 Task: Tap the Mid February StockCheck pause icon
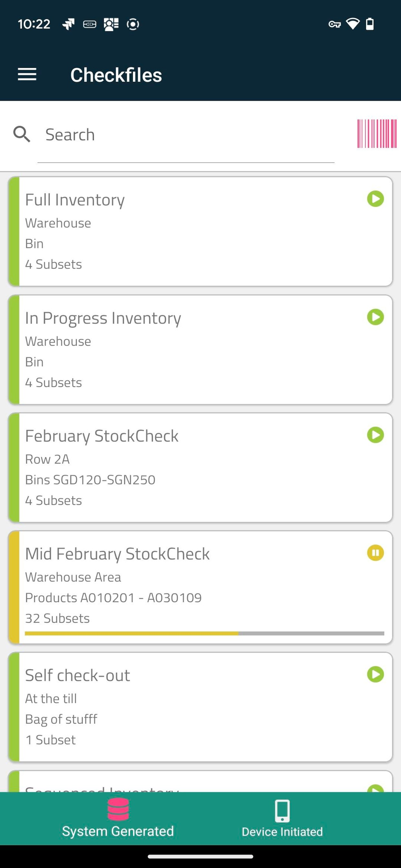click(x=375, y=553)
